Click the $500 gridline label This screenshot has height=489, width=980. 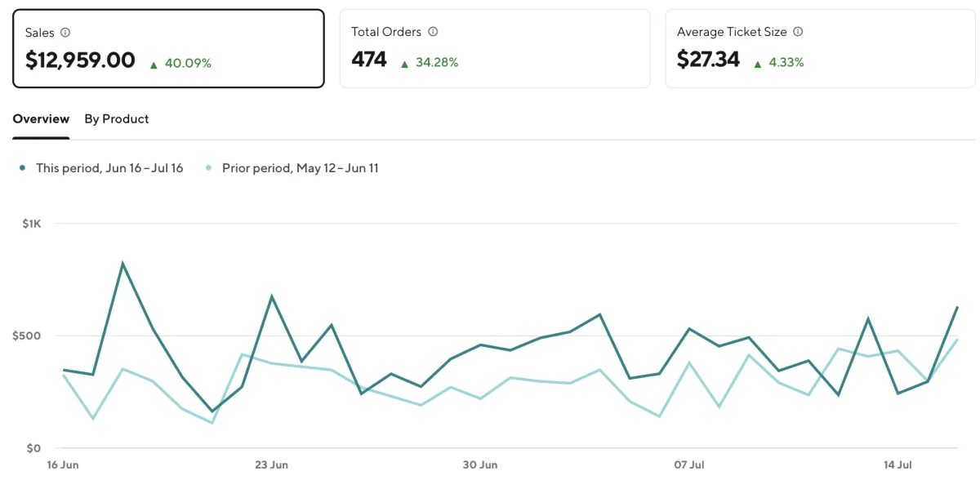27,335
